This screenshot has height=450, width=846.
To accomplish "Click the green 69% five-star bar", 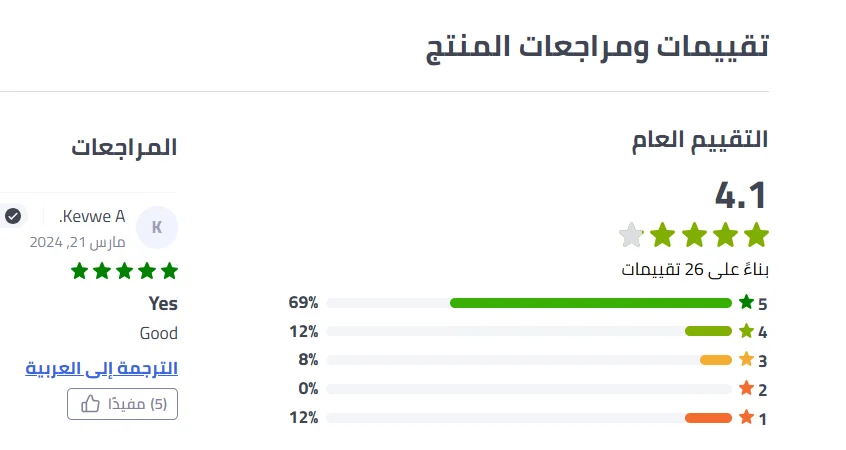I will click(x=590, y=303).
